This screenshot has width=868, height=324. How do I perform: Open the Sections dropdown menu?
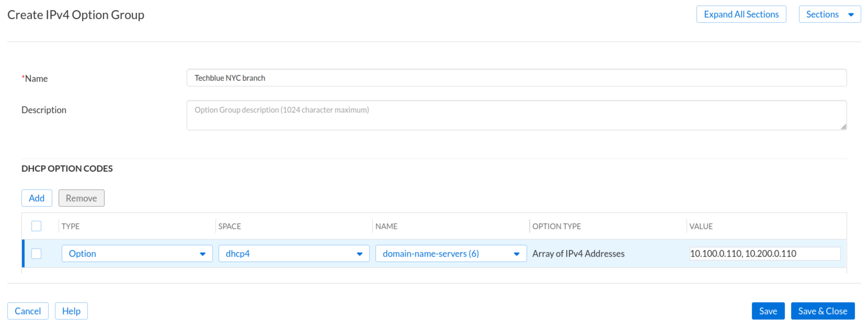829,14
